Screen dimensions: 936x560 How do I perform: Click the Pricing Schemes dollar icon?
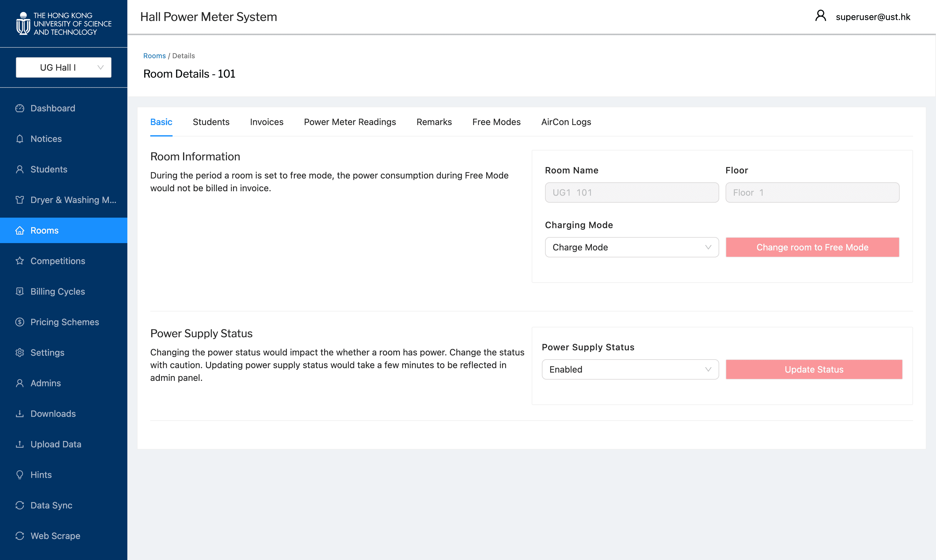20,322
